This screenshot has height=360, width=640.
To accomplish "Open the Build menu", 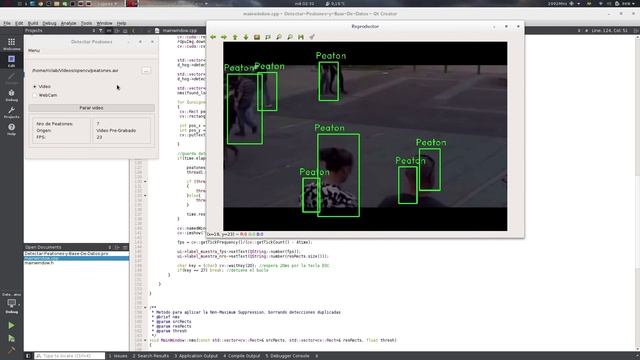I will [x=33, y=23].
